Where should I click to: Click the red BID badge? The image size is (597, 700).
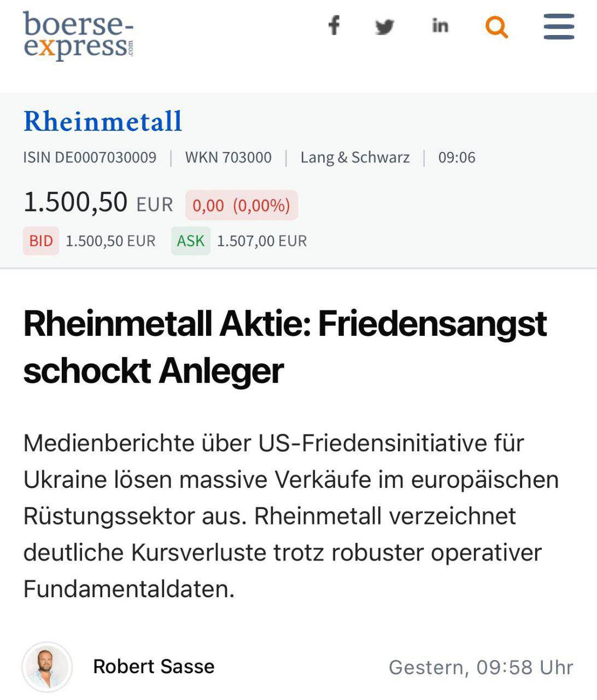tap(41, 241)
